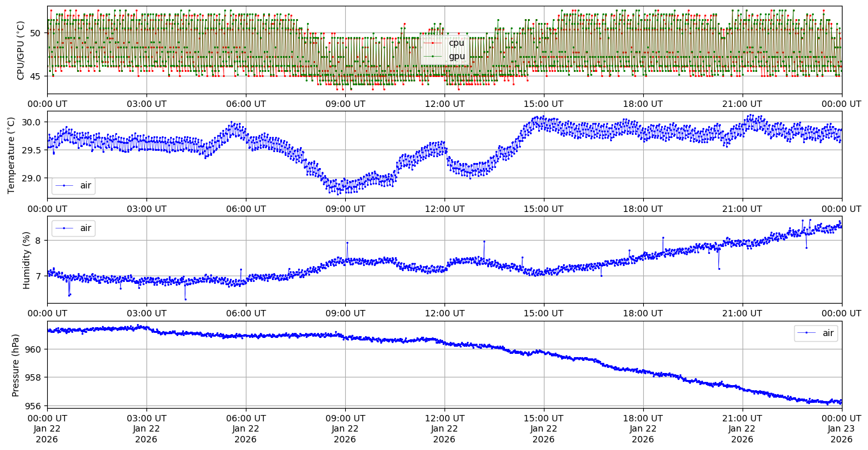Select the Temperature (°C) y-axis label
Image resolution: width=868 pixels, height=450 pixels.
[11, 155]
